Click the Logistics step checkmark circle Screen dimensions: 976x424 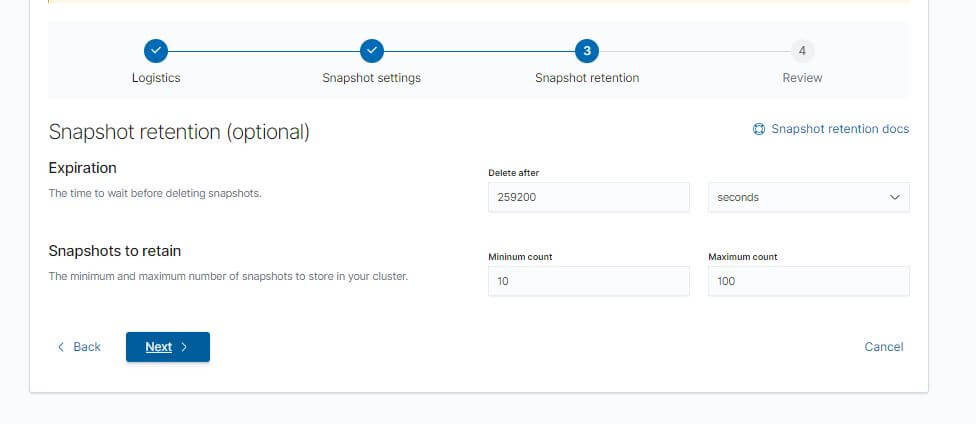(x=156, y=51)
